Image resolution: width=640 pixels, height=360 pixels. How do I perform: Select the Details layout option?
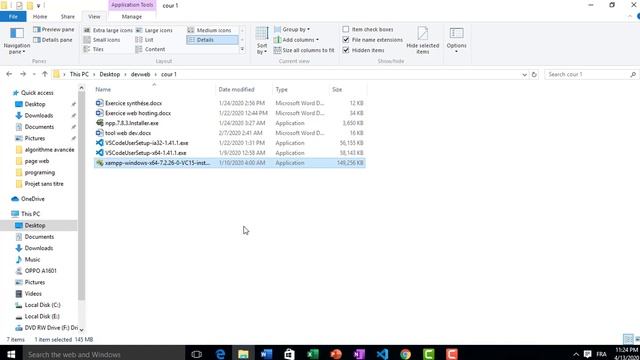point(212,40)
